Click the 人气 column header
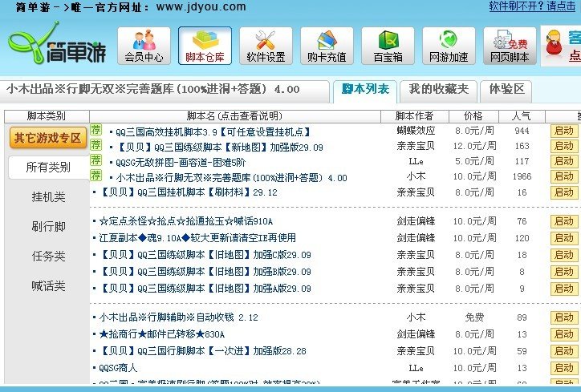This screenshot has width=581, height=392. pos(522,116)
